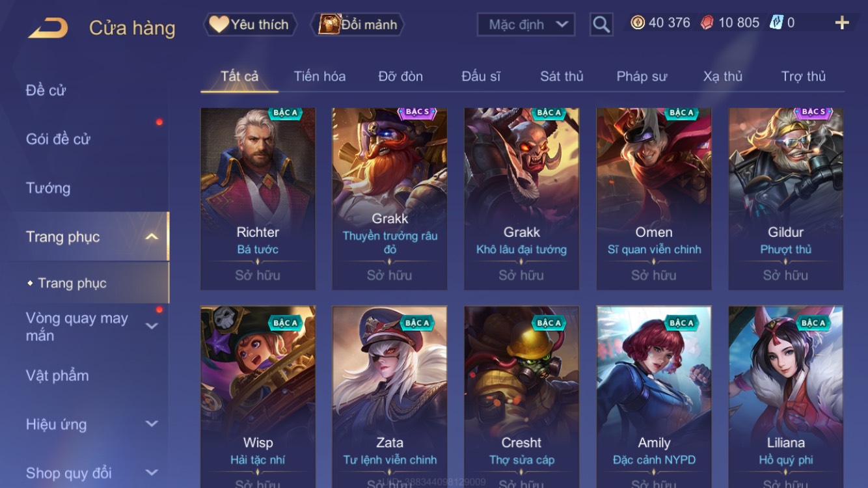Screen dimensions: 868x488
Task: Open Yêu thích heart favorites
Action: tap(250, 25)
